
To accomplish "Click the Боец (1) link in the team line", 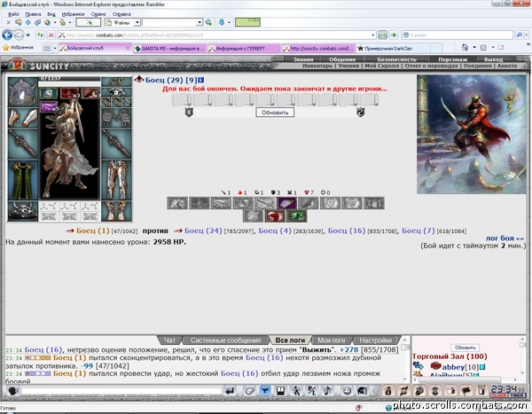I will point(92,230).
